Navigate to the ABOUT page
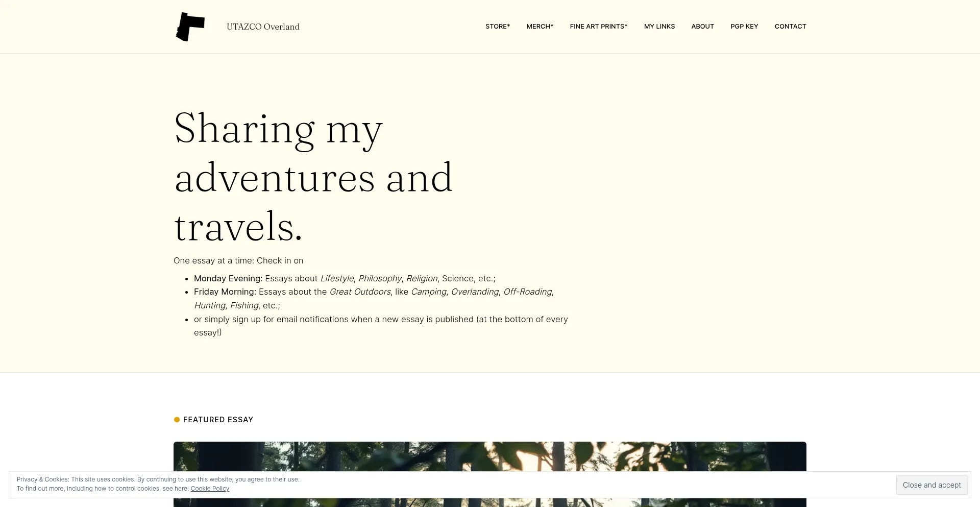Viewport: 980px width, 507px height. point(702,27)
